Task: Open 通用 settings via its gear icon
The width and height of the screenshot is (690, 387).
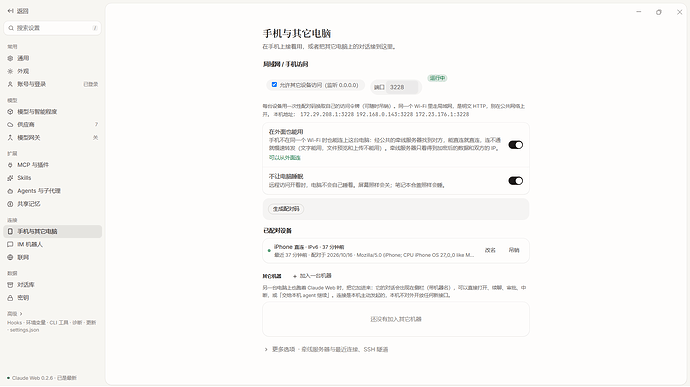Action: pyautogui.click(x=10, y=58)
